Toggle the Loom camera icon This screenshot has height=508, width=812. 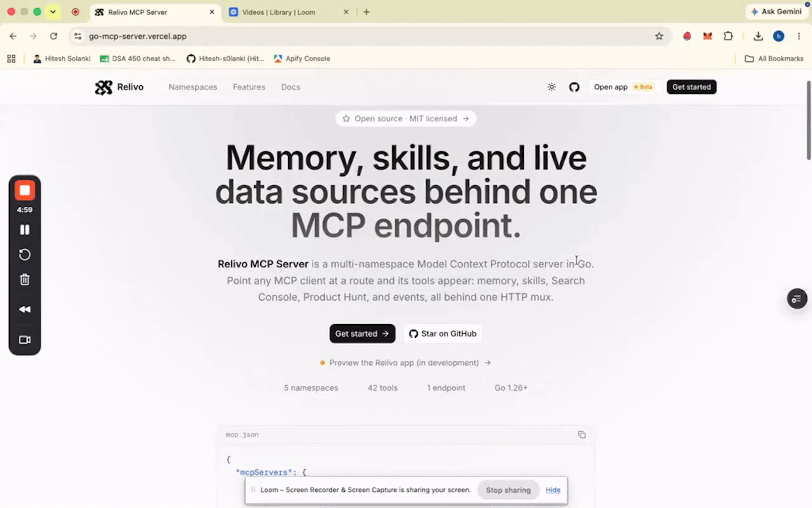[24, 340]
